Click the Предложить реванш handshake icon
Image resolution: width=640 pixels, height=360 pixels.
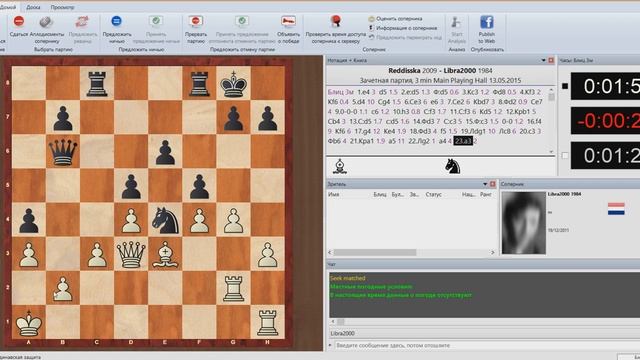82,22
